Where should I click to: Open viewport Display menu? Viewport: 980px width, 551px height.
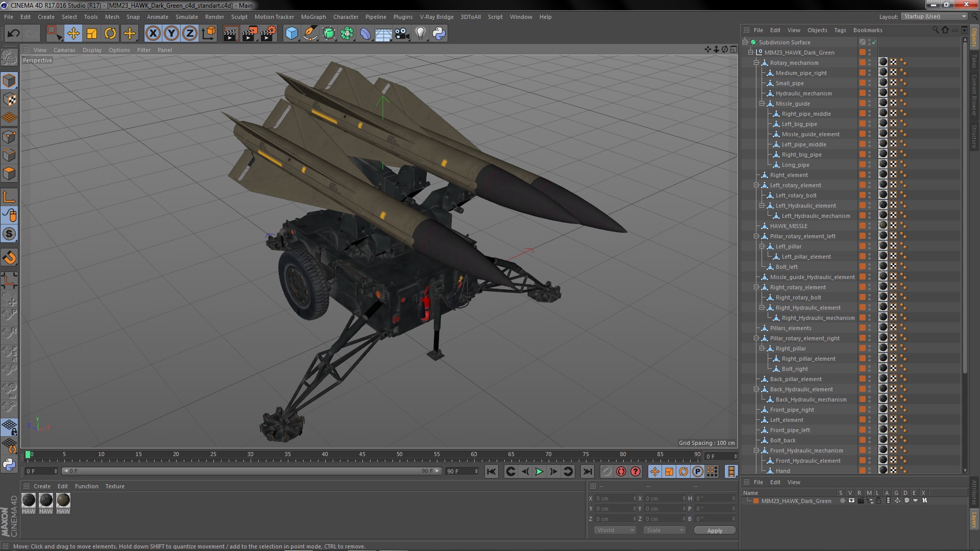92,50
